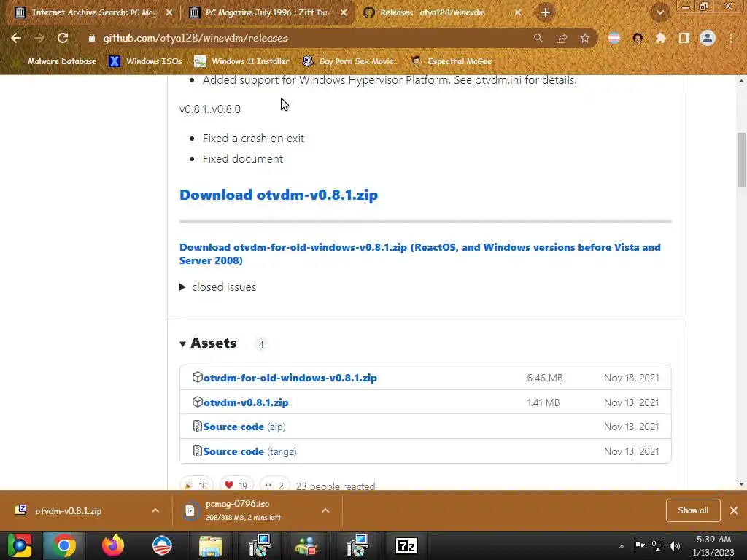Open the Malware Database bookmark
The height and width of the screenshot is (560, 747).
(55, 61)
